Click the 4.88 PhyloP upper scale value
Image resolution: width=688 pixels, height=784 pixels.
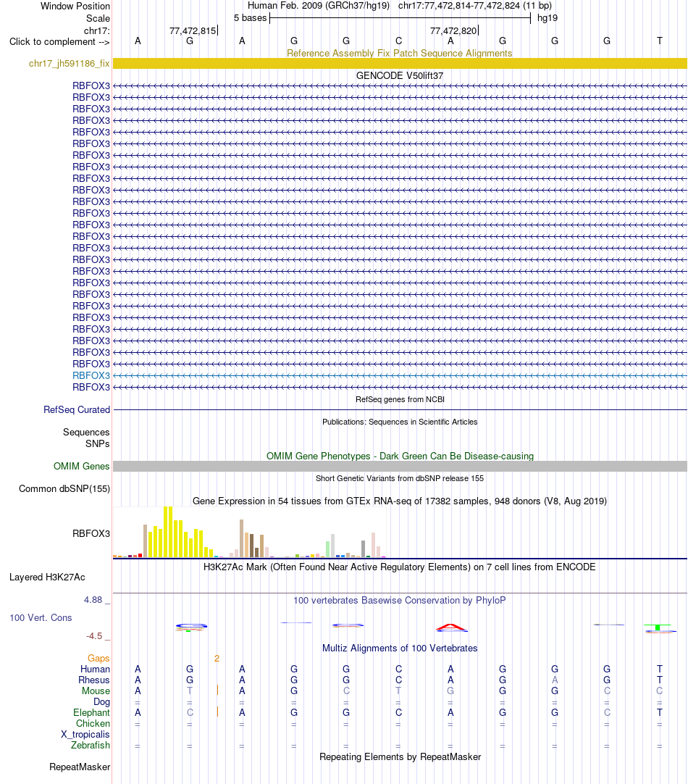93,599
